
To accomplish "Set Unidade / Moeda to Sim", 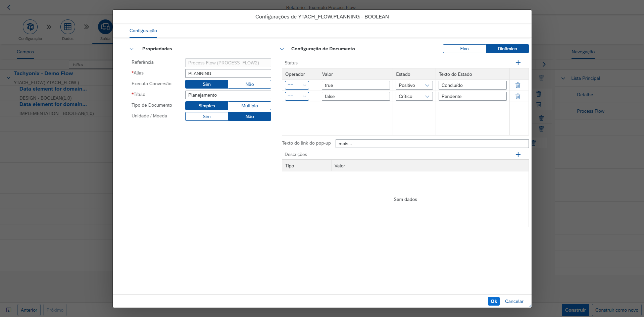I will tap(207, 116).
